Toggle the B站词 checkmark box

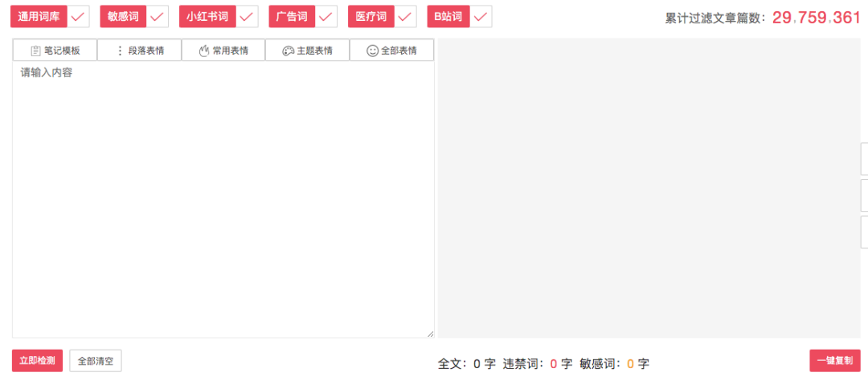481,17
